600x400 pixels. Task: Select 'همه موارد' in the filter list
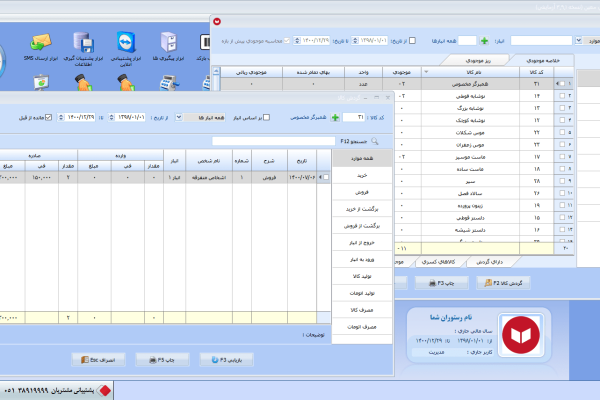point(362,158)
